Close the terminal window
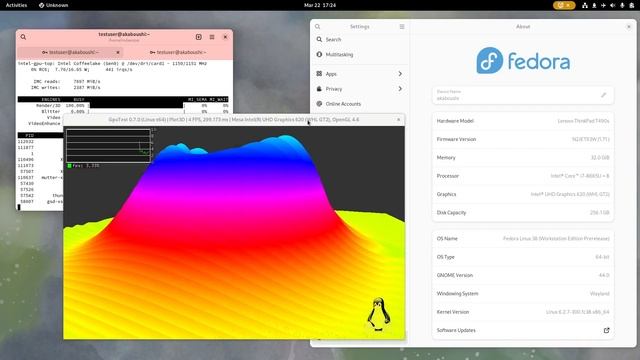The height and width of the screenshot is (360, 640). pos(225,37)
